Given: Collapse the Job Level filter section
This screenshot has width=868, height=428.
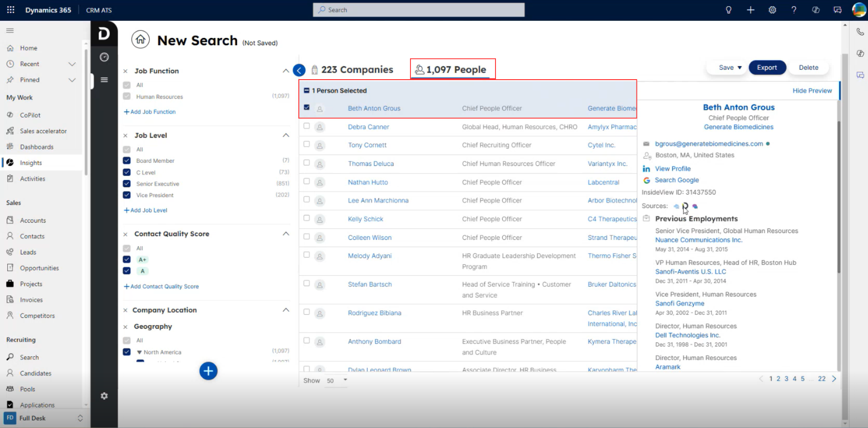Looking at the screenshot, I should 286,135.
